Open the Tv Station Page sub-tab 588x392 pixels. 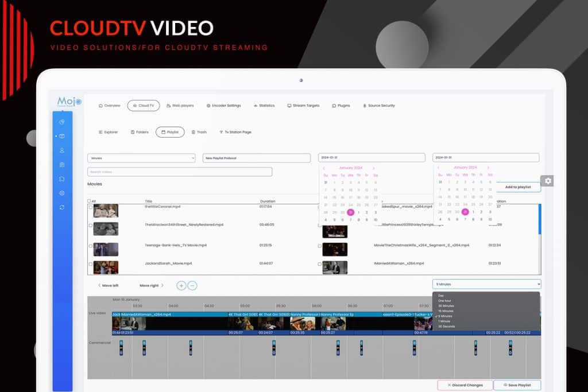pyautogui.click(x=235, y=132)
